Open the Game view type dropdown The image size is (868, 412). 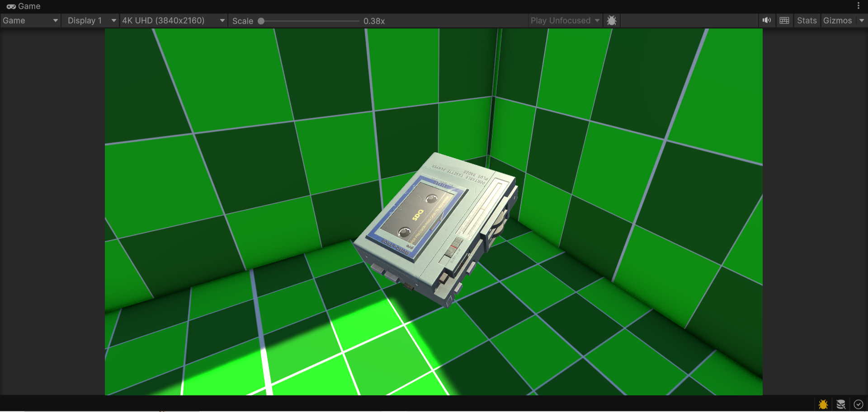point(30,20)
